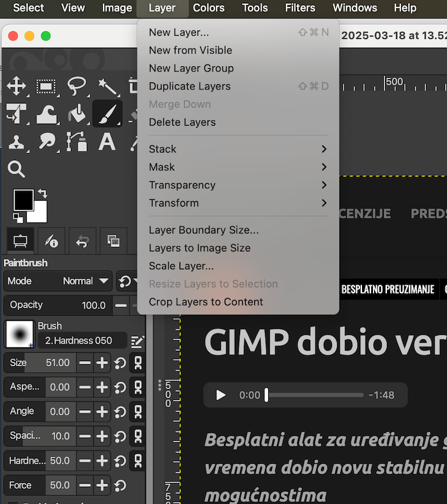Pick the Bucket Fill tool
447x504 pixels.
pyautogui.click(x=77, y=114)
